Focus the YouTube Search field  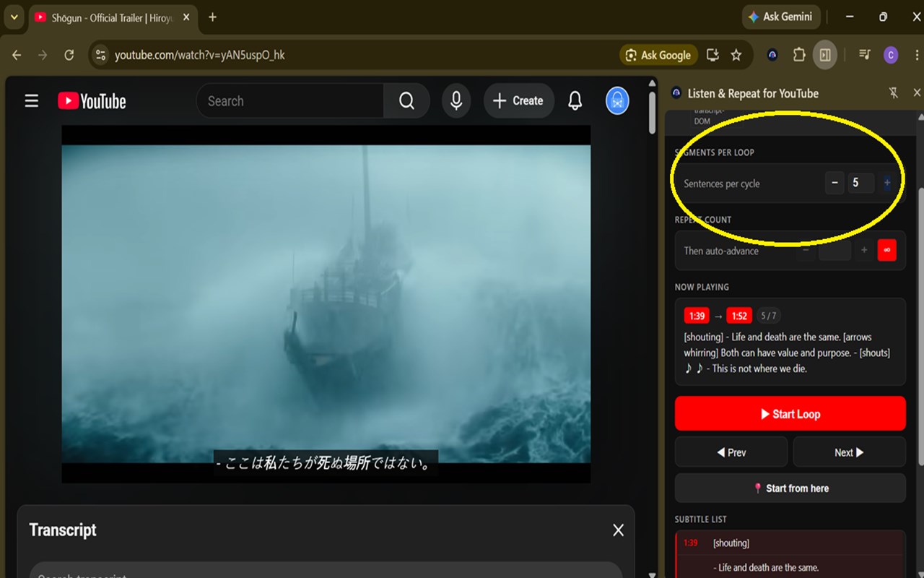tap(290, 101)
